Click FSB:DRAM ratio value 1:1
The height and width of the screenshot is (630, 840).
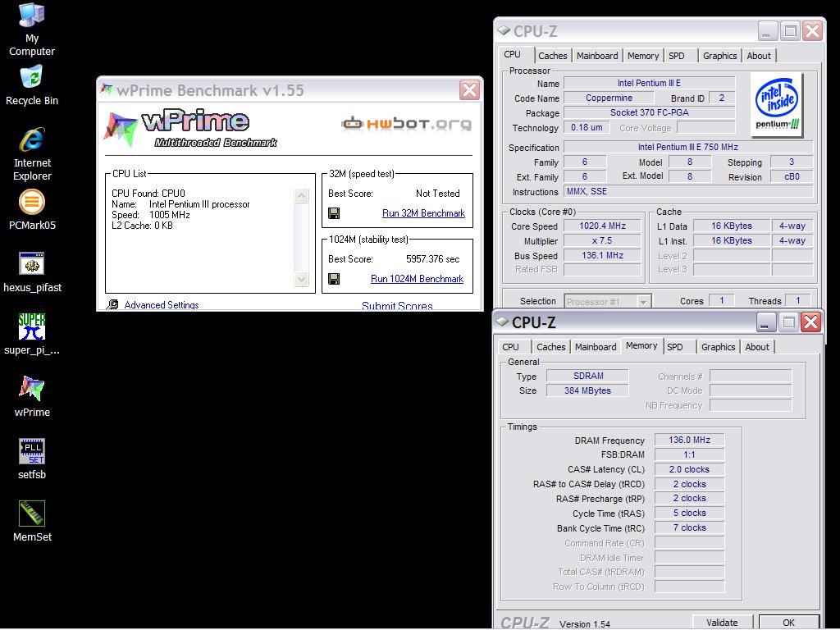(x=689, y=454)
